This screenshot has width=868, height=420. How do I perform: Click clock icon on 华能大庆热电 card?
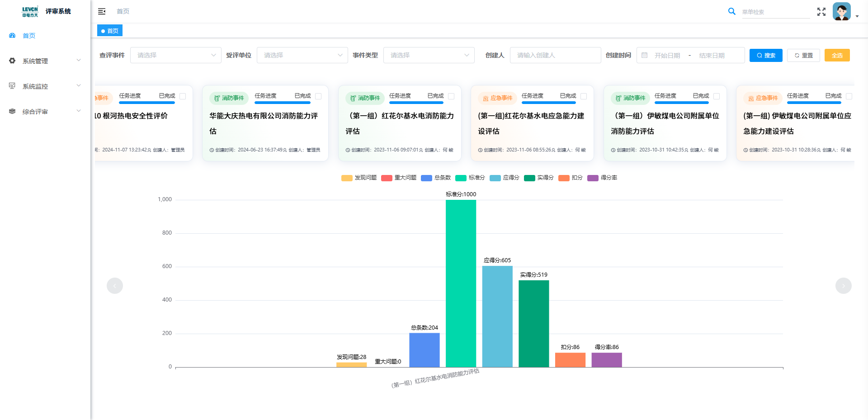pos(212,150)
